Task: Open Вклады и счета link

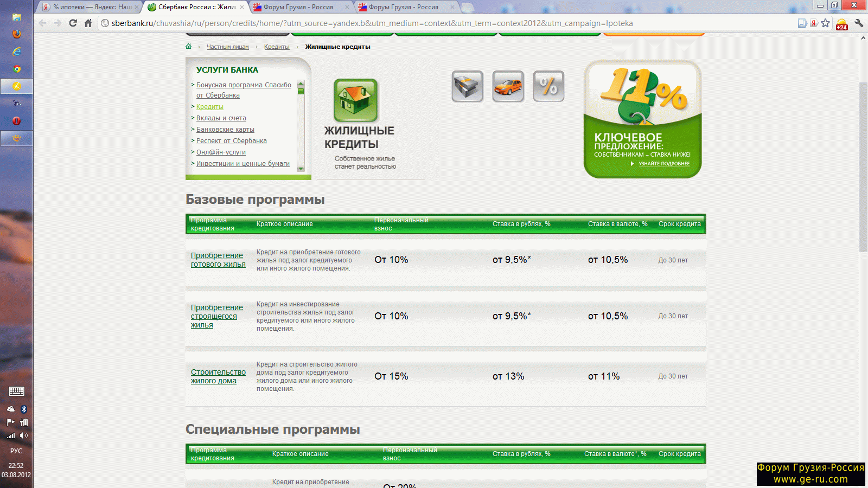Action: coord(221,118)
